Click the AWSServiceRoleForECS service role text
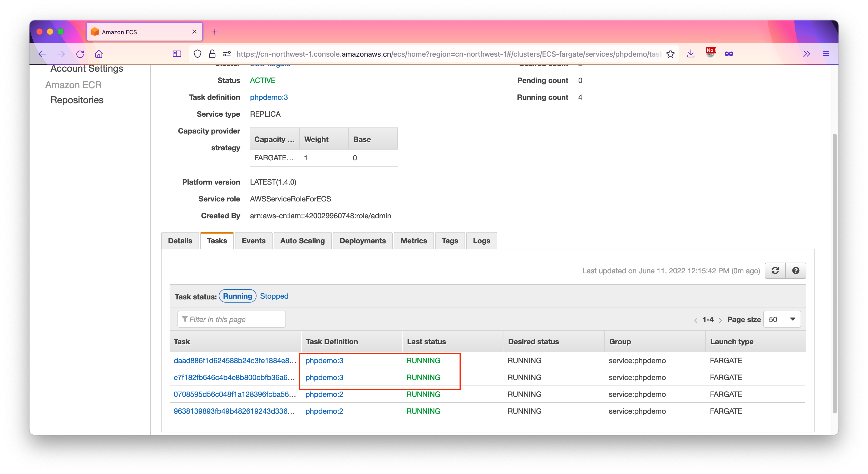Image resolution: width=868 pixels, height=474 pixels. click(x=290, y=199)
